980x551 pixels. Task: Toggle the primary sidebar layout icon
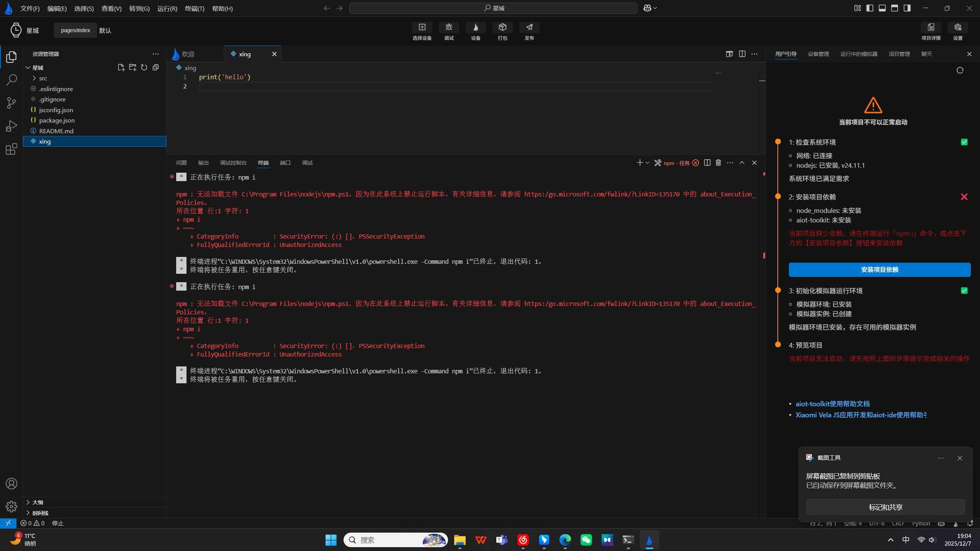870,8
